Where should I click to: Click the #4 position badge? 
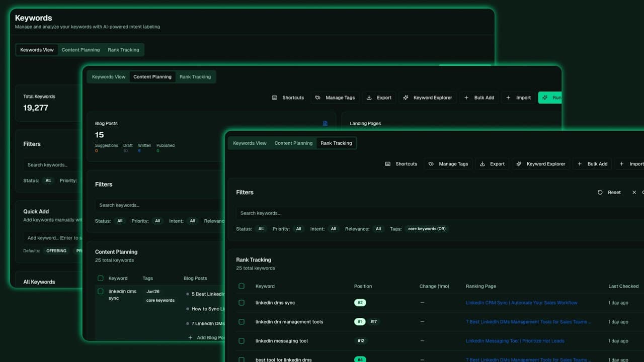click(360, 359)
